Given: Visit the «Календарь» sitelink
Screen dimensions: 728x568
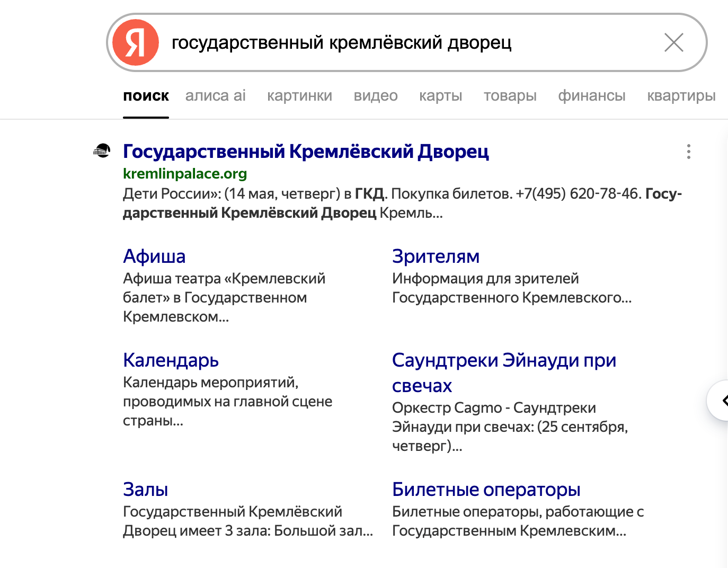Looking at the screenshot, I should (171, 360).
